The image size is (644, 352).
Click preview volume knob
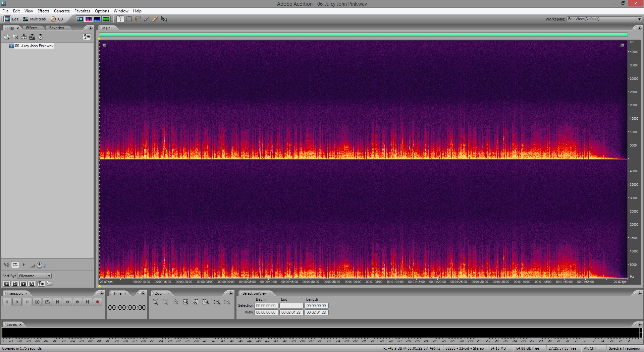[x=39, y=265]
